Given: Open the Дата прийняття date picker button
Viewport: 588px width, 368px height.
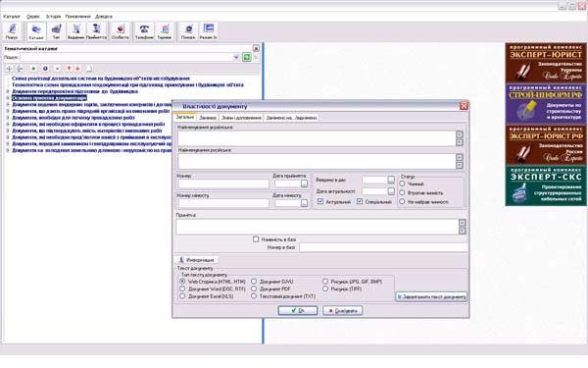Looking at the screenshot, I should point(304,184).
